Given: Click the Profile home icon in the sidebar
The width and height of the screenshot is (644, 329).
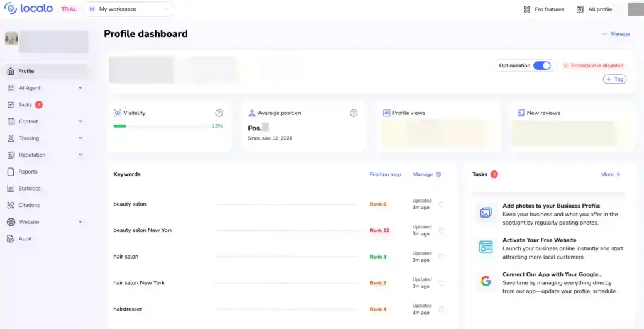Looking at the screenshot, I should [11, 71].
